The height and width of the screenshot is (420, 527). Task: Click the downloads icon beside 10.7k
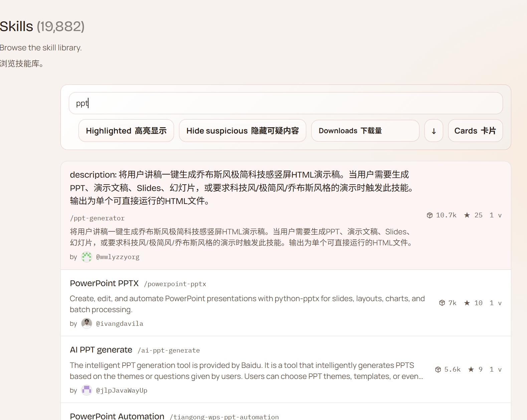(x=430, y=215)
